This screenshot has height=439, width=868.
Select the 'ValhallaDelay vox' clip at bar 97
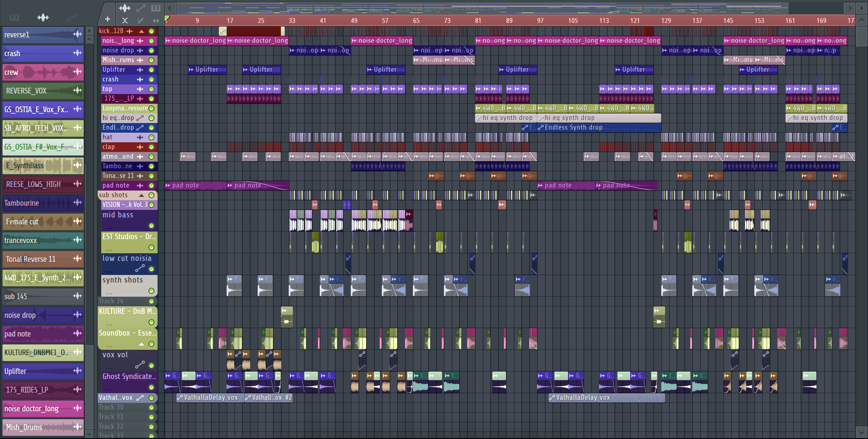click(606, 397)
